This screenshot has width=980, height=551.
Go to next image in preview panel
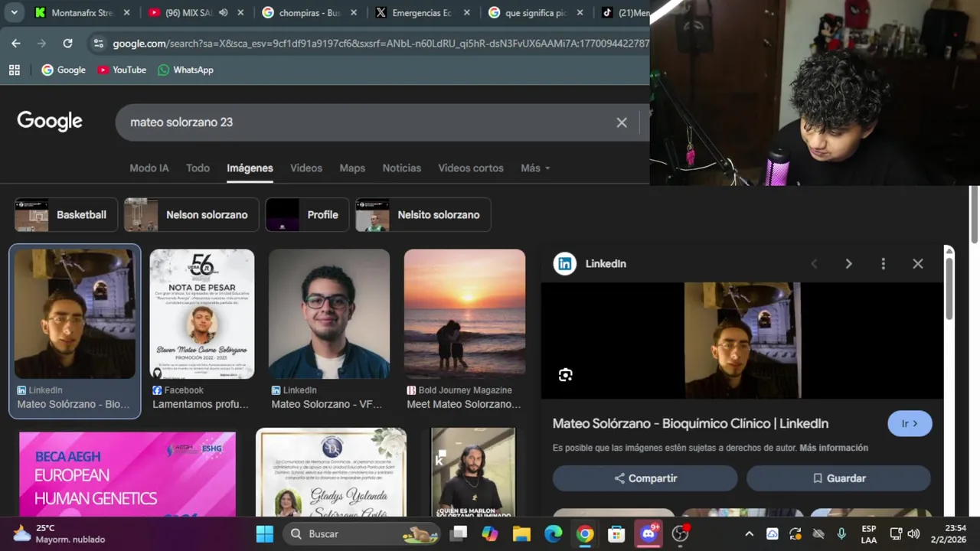848,264
